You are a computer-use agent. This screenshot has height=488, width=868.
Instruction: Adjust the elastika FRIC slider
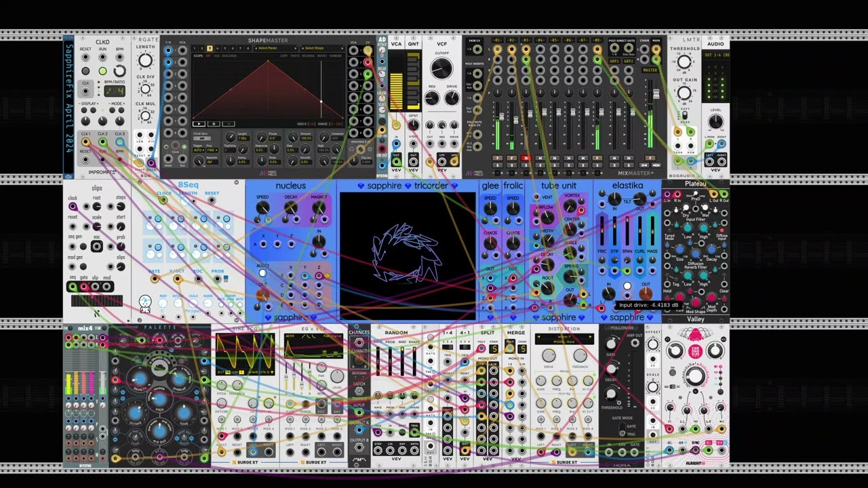(601, 230)
